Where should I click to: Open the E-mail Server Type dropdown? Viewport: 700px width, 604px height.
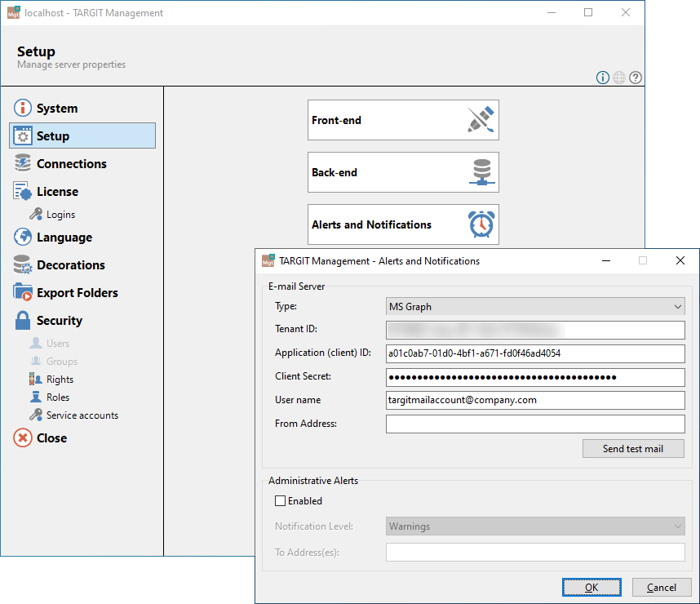(535, 306)
